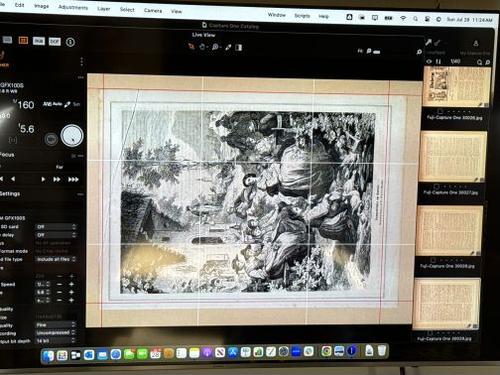
Task: Open the Fine quality dropdown
Action: point(56,325)
